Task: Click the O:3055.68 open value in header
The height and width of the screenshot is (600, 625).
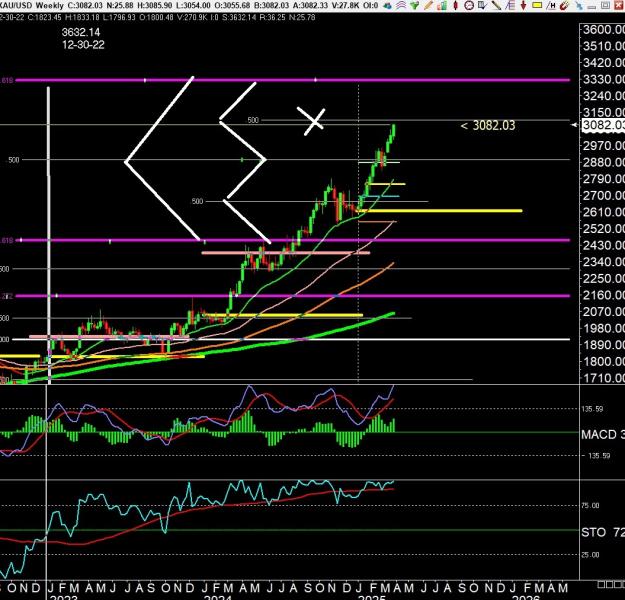Action: coord(233,6)
